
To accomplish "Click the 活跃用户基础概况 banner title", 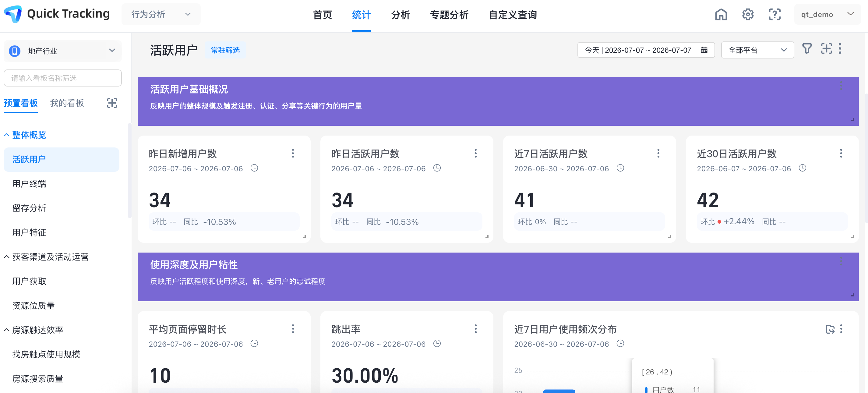I will [x=189, y=89].
